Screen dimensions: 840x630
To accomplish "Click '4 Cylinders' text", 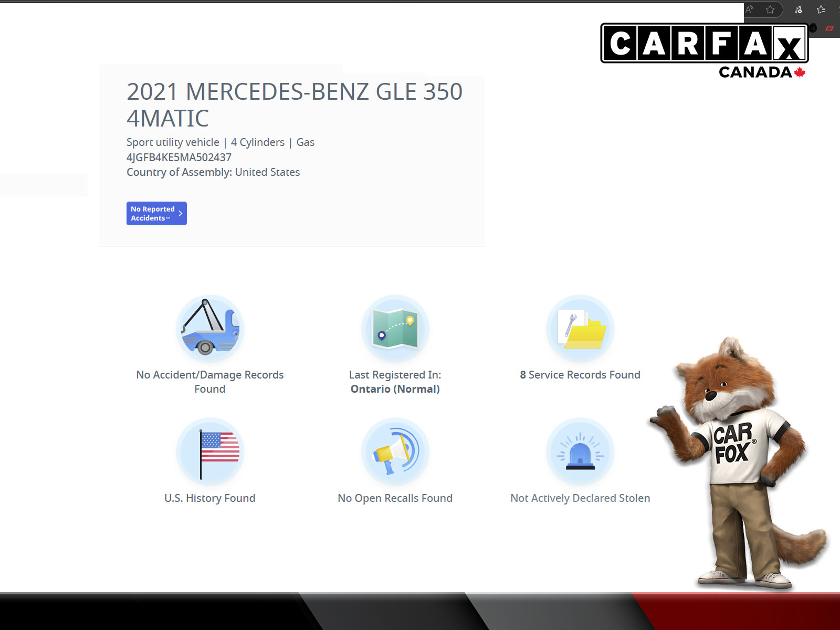I will (x=258, y=142).
